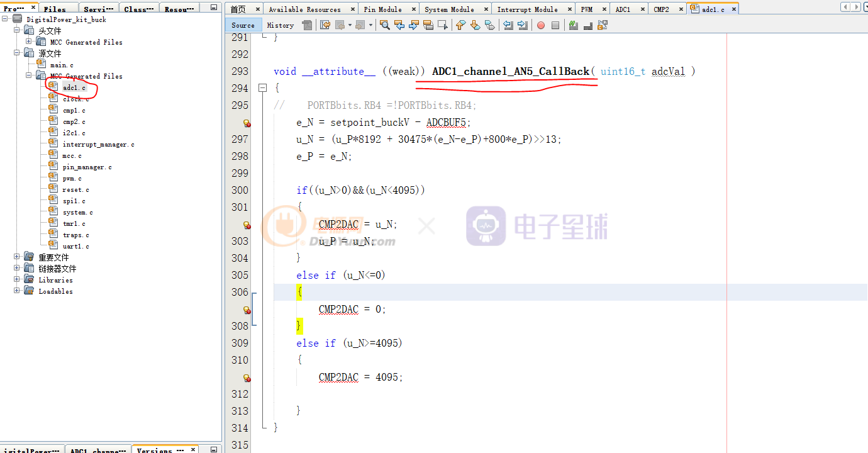Click error lightbulb hint beside line 296
Viewport: 868px width, 453px height.
tap(247, 123)
